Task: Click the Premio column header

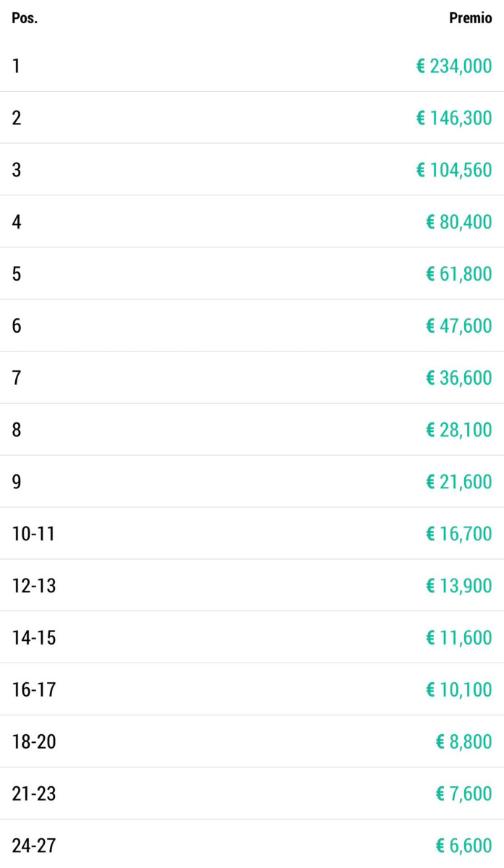Action: (x=470, y=19)
